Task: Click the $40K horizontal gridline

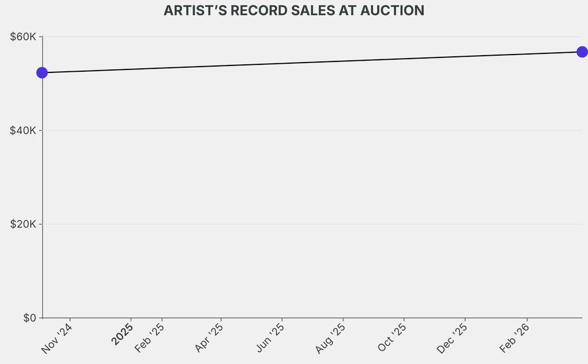Action: click(310, 130)
